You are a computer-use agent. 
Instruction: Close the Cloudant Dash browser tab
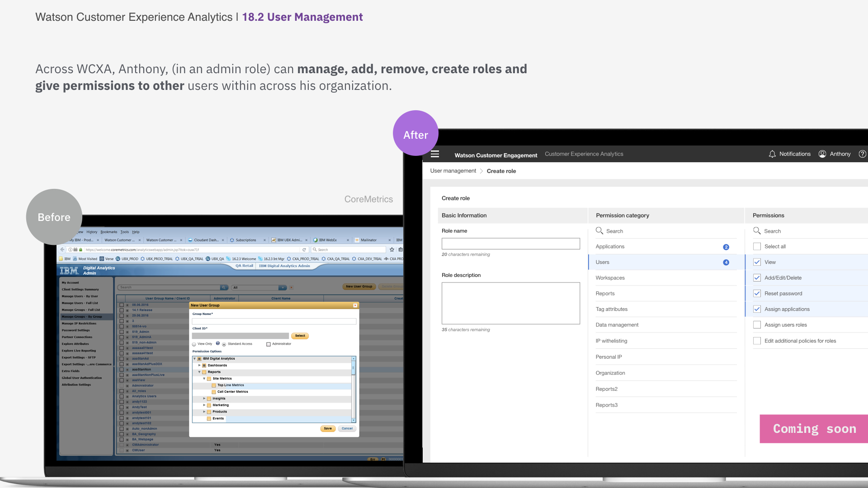click(x=223, y=240)
